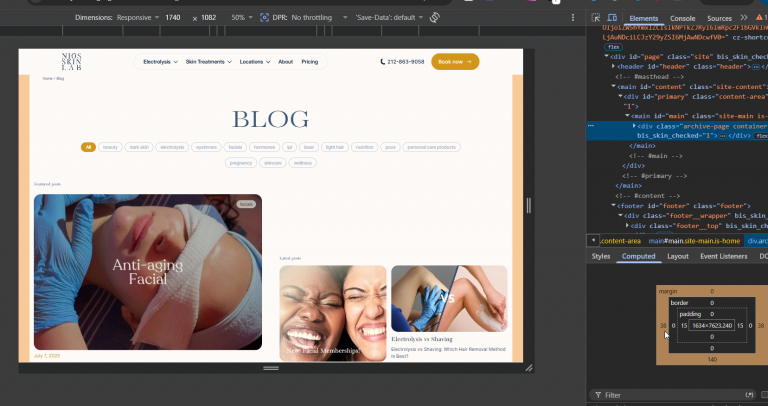Toggle the device toolbar icon
Viewport: 768px width, 406px height.
[612, 18]
